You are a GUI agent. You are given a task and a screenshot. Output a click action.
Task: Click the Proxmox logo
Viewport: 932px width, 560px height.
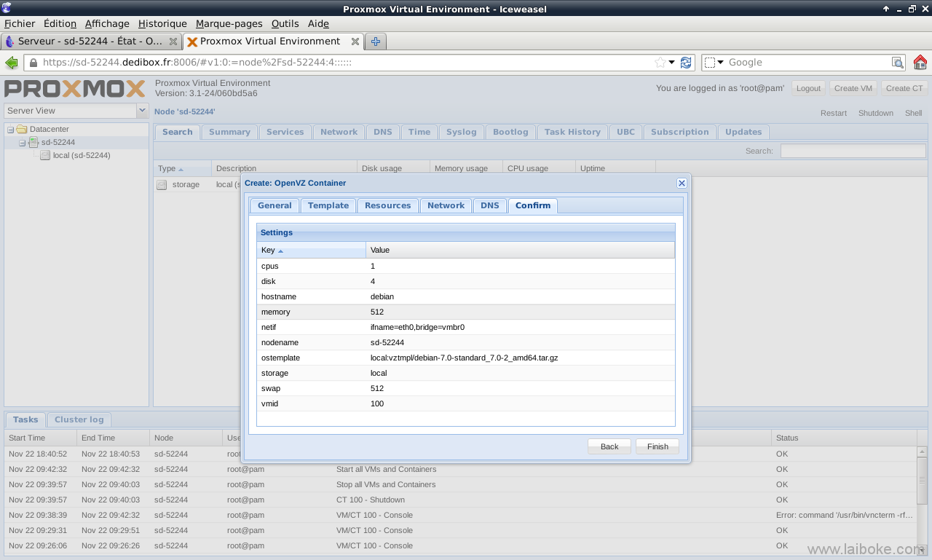pyautogui.click(x=75, y=89)
